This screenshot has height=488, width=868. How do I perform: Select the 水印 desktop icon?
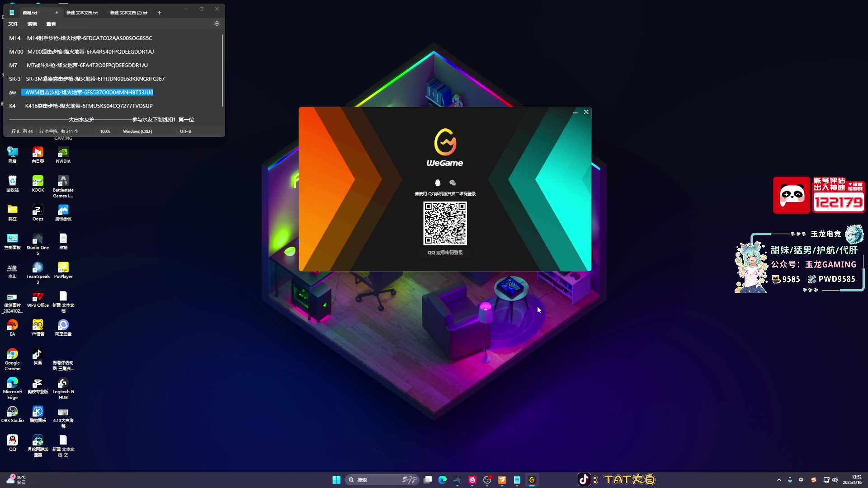coord(13,271)
